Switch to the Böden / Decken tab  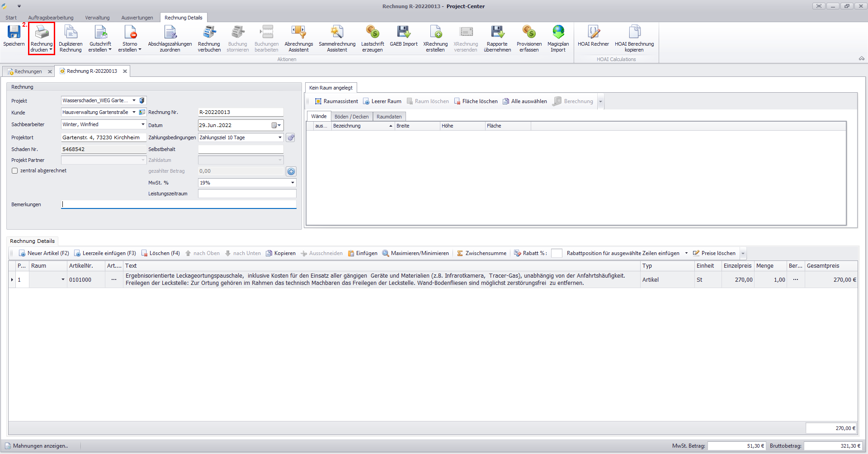pyautogui.click(x=351, y=117)
